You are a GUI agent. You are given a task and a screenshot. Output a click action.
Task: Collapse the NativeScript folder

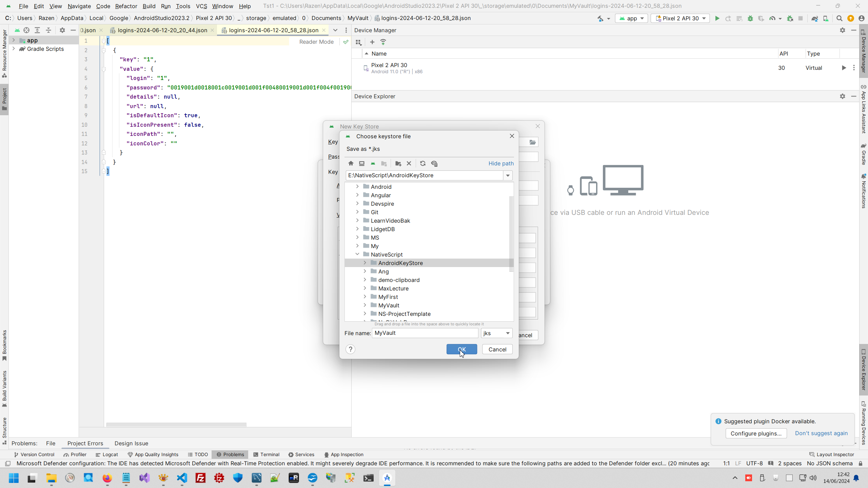pyautogui.click(x=357, y=254)
